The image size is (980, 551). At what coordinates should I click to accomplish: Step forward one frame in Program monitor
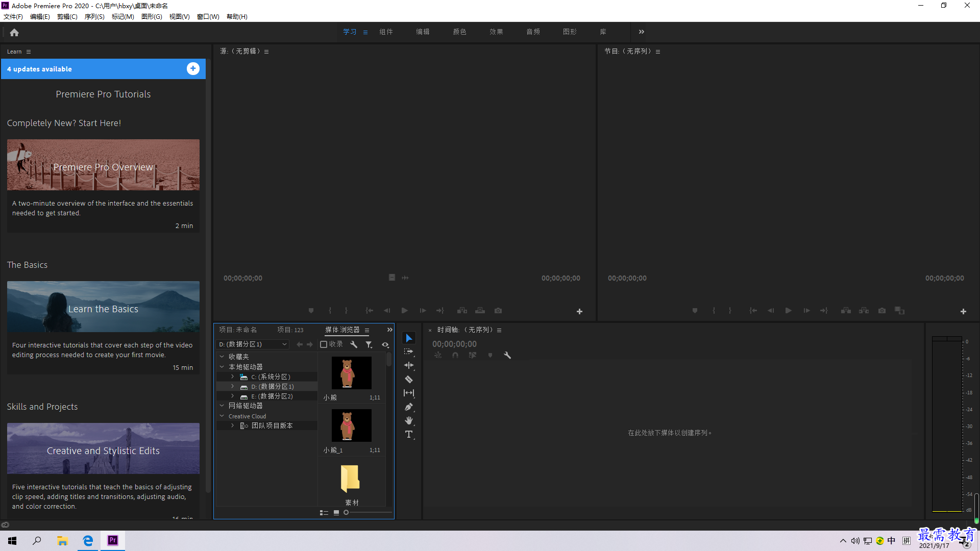806,310
